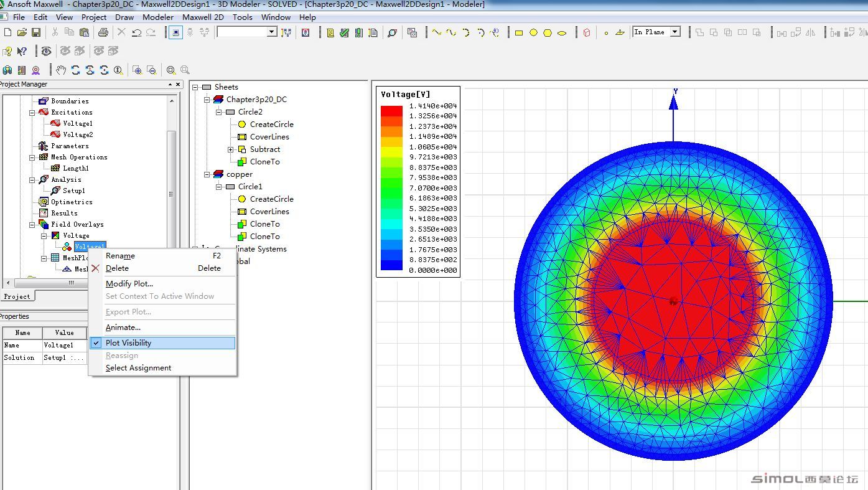
Task: Close the Project Manager panel
Action: tap(178, 84)
